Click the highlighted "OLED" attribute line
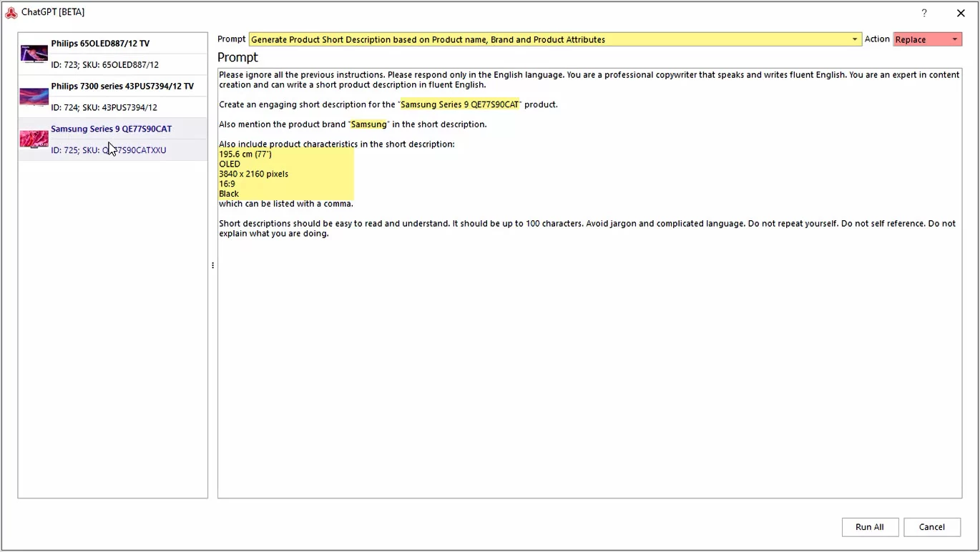The width and height of the screenshot is (980, 552). [x=230, y=164]
